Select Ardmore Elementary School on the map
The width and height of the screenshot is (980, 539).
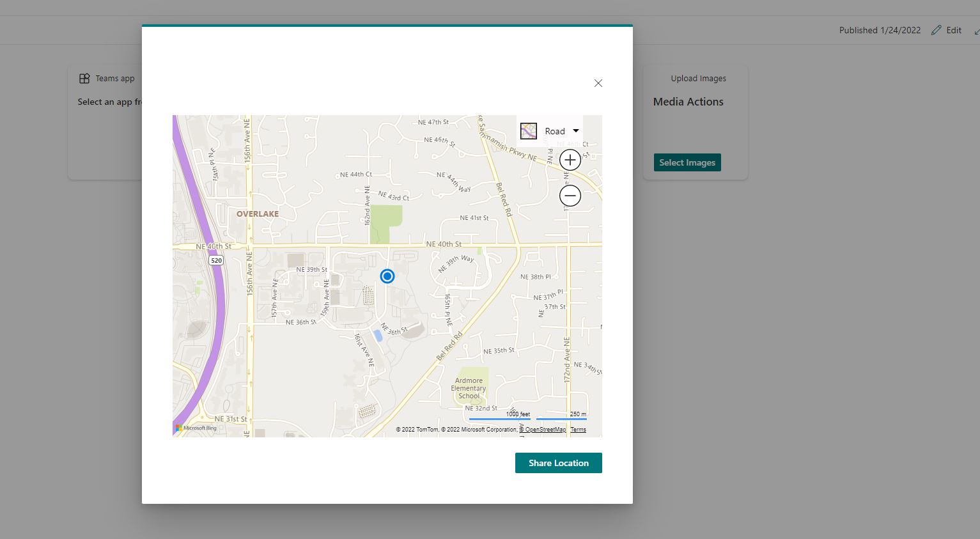click(469, 388)
